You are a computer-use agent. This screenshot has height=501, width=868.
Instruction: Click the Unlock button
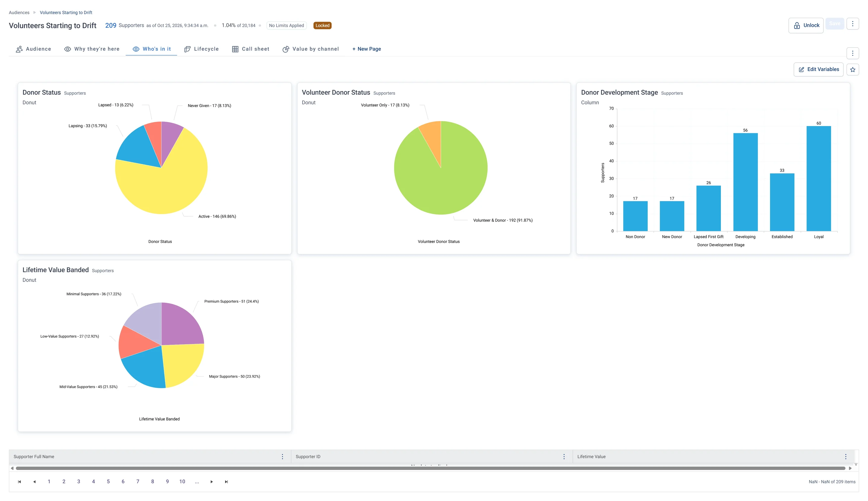pos(806,25)
